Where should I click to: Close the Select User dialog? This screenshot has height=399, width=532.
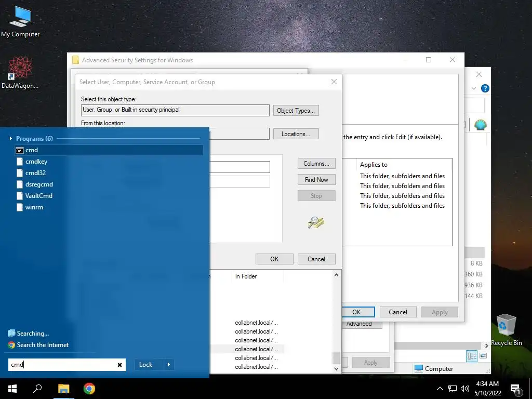[334, 82]
